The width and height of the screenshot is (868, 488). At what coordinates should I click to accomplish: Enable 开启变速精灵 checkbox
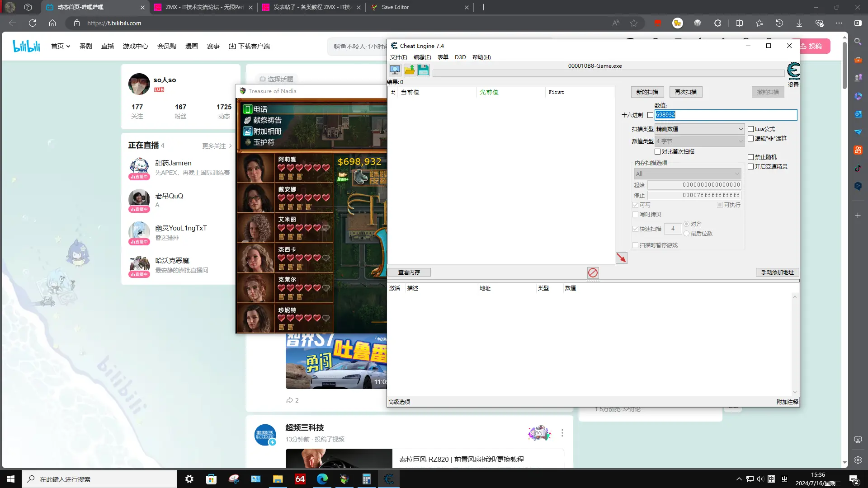[750, 167]
